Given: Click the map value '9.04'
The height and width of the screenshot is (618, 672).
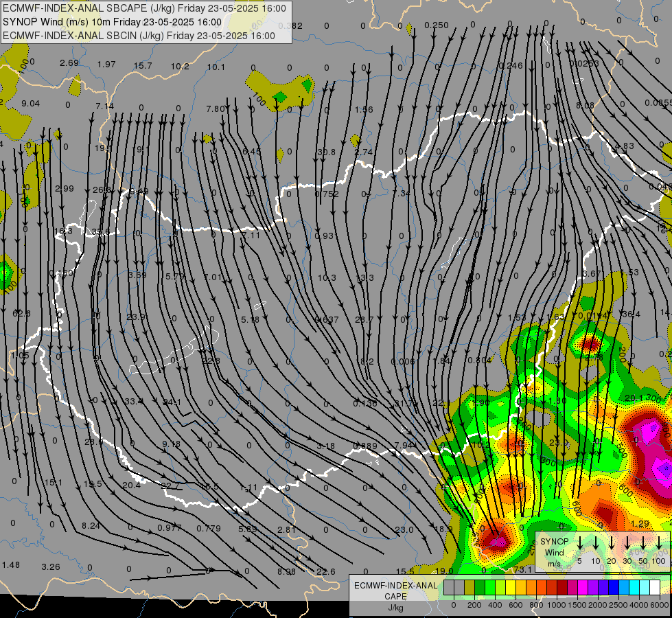Looking at the screenshot, I should click(30, 104).
